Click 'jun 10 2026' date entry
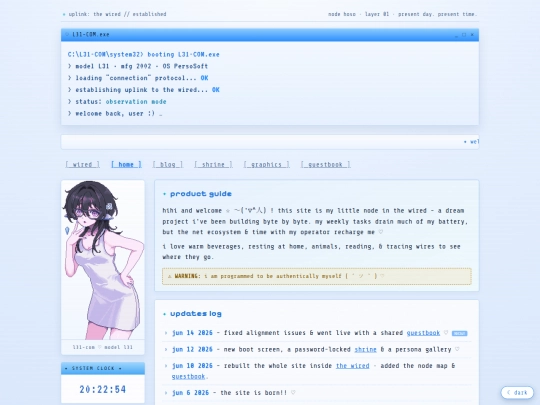The image size is (540, 405). 192,366
